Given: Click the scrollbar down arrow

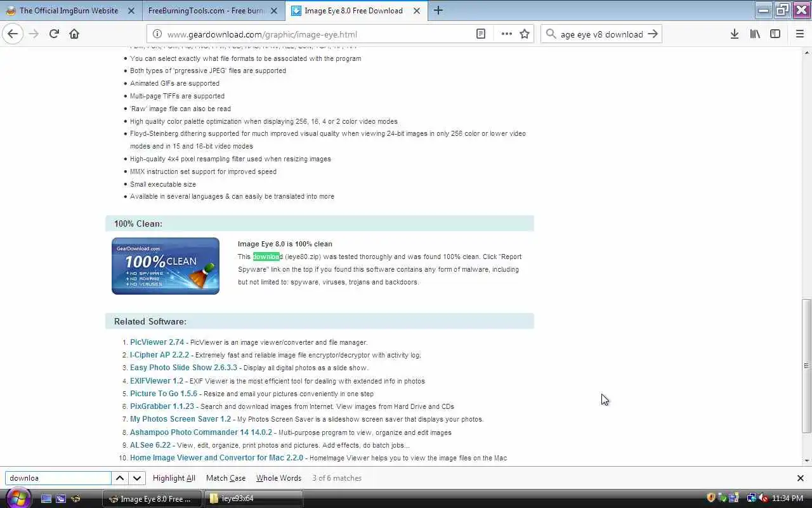Looking at the screenshot, I should 806,461.
